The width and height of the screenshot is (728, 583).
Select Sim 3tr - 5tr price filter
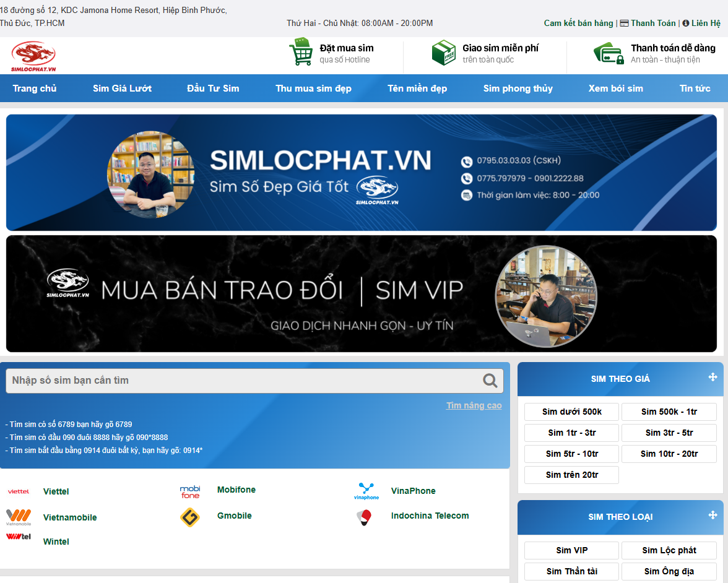tap(669, 433)
